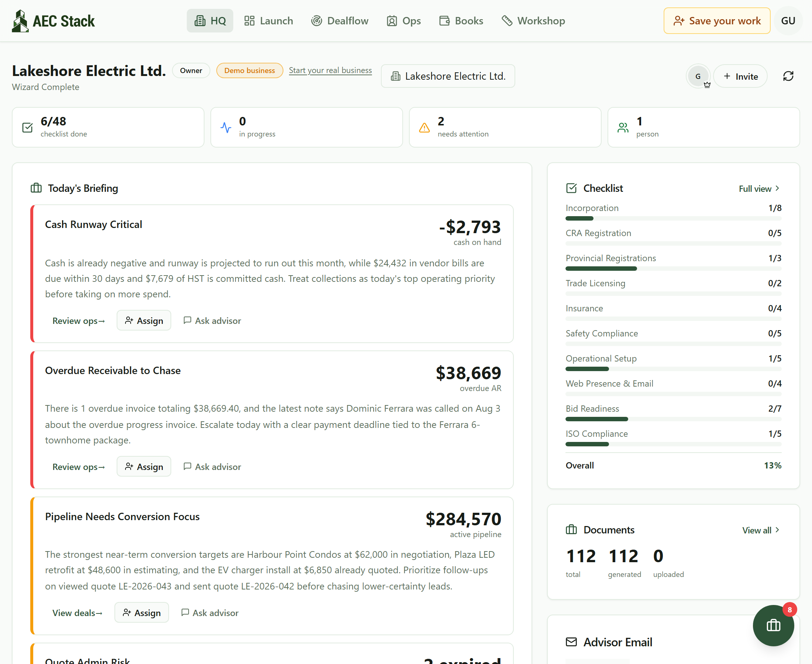This screenshot has width=812, height=664.
Task: Click the Bid Readiness progress bar
Action: (674, 419)
